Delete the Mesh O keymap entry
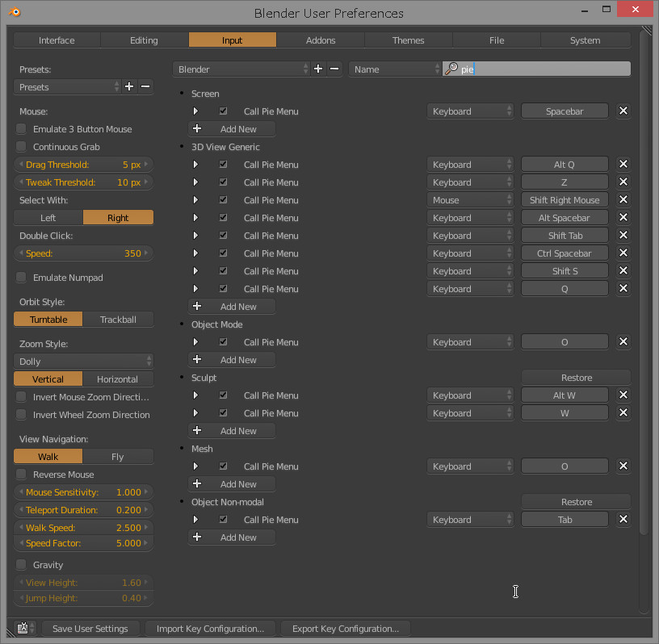Viewport: 659px width, 644px height. [623, 466]
